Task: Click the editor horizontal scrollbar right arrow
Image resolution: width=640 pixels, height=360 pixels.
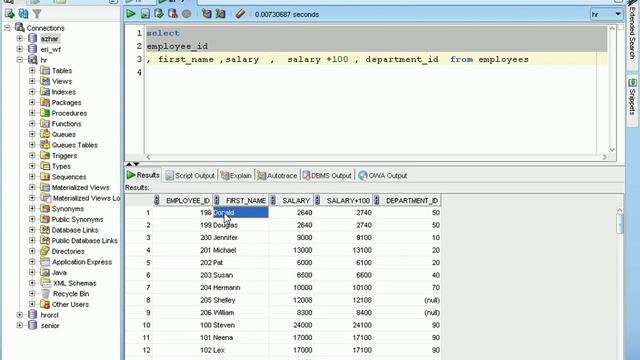Action: coord(604,157)
